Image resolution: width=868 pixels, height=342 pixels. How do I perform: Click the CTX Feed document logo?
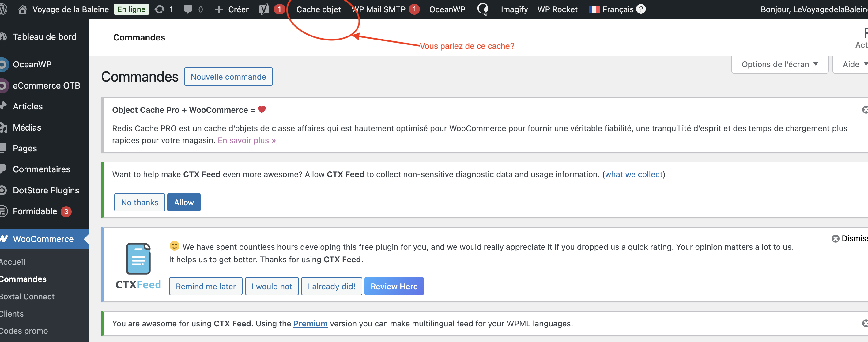pos(138,259)
